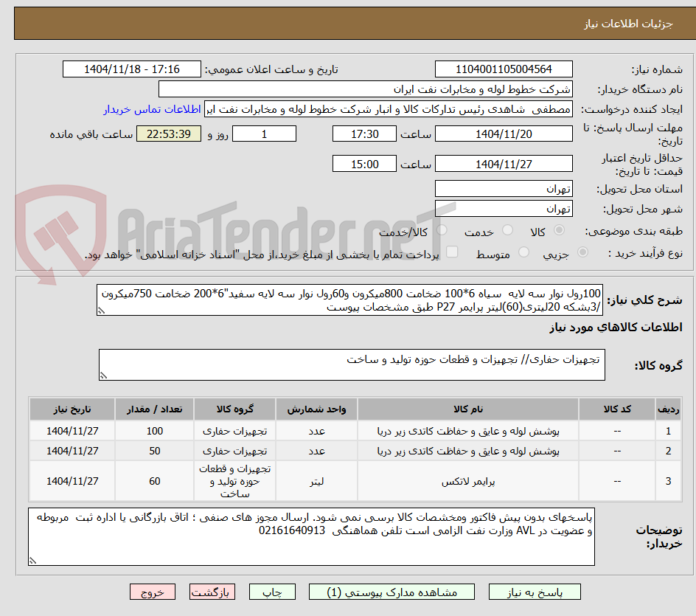Click the remaining time countdown 22:53:39
The width and height of the screenshot is (696, 616).
coord(169,134)
